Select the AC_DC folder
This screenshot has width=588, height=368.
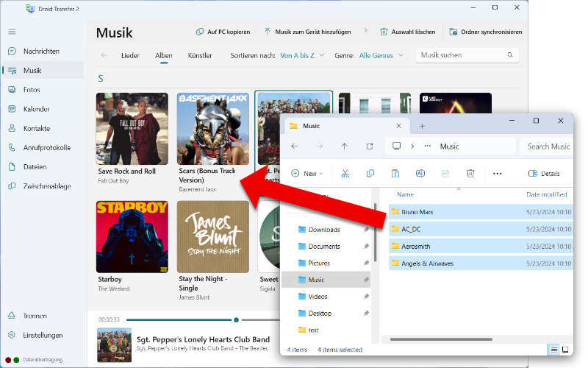[x=481, y=229]
